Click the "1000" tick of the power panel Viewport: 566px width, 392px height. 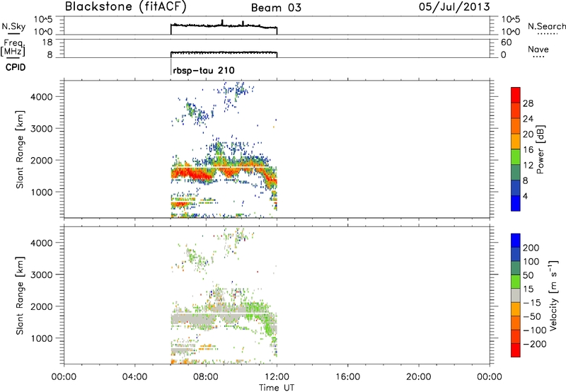click(x=42, y=192)
